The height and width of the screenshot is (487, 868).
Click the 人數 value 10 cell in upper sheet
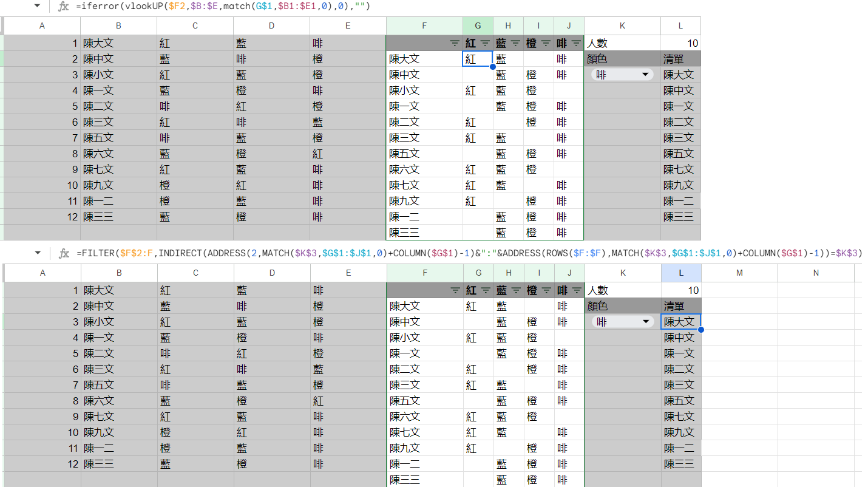point(680,43)
